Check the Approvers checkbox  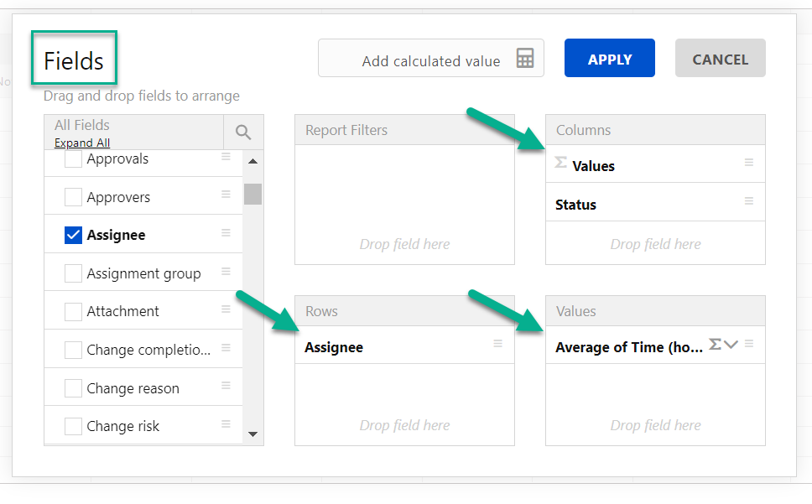pos(73,197)
